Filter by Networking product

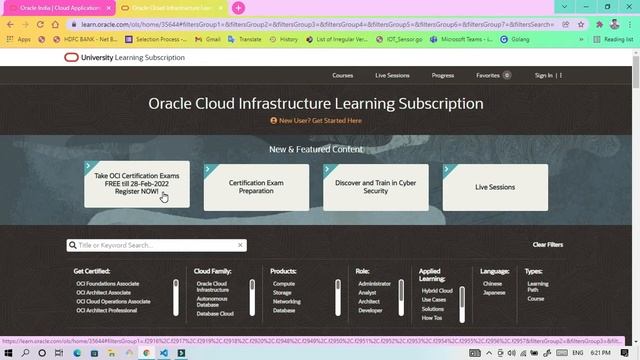coord(287,302)
